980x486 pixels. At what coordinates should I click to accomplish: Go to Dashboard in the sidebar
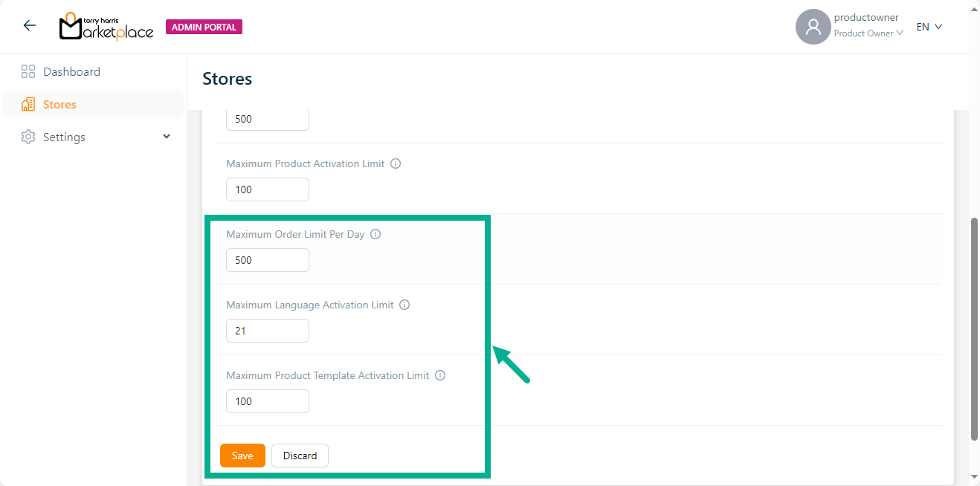pyautogui.click(x=71, y=72)
